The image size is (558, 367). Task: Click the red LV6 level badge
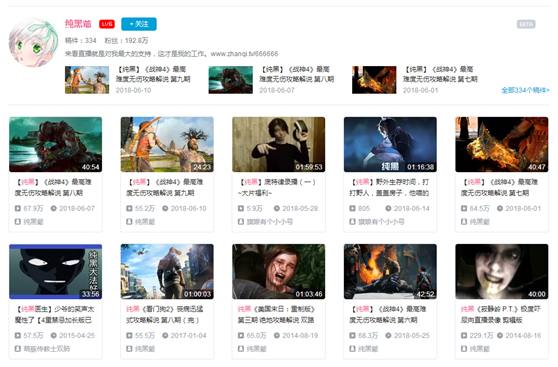tap(107, 24)
